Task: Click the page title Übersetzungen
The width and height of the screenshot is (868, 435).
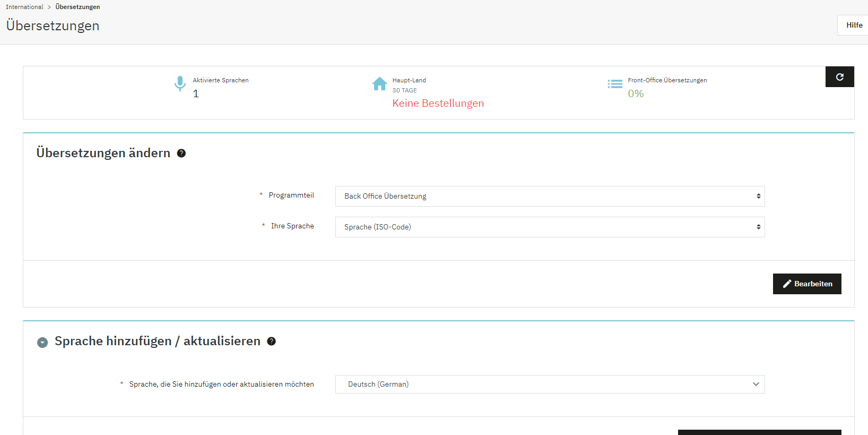Action: (x=53, y=25)
